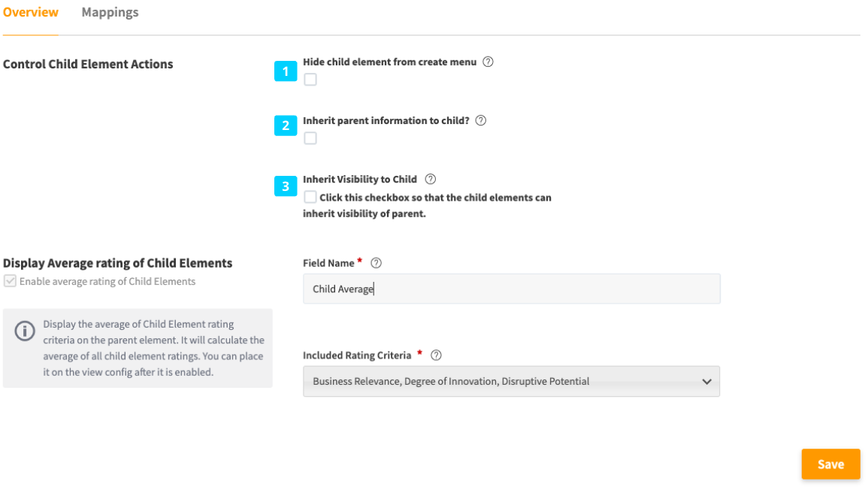Open the Included Rating Criteria dropdown
Screen dimensions: 868x487
(x=511, y=381)
